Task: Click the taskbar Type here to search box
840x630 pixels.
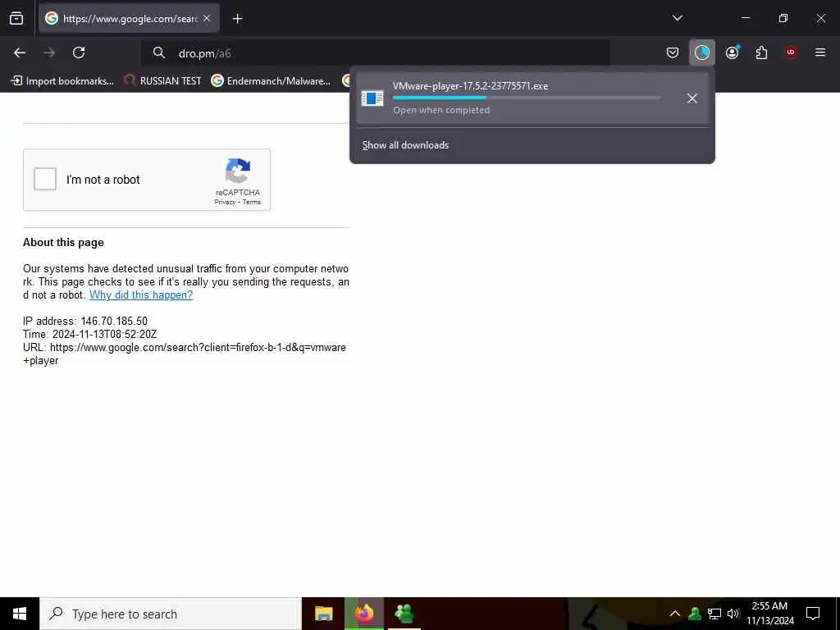Action: (171, 614)
